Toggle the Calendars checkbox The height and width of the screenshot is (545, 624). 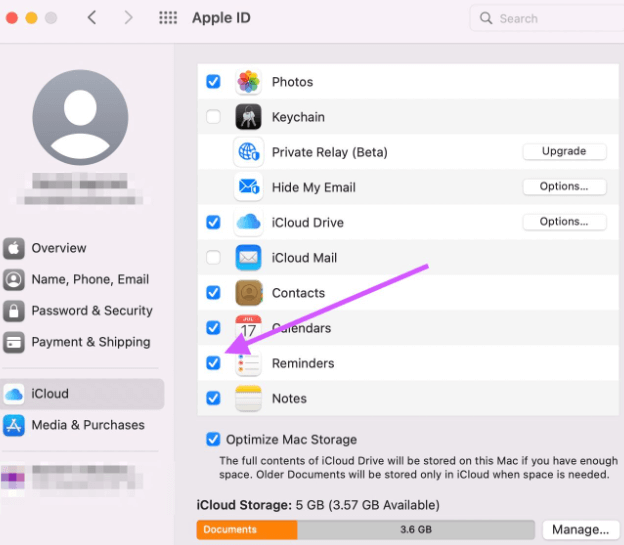pos(213,328)
